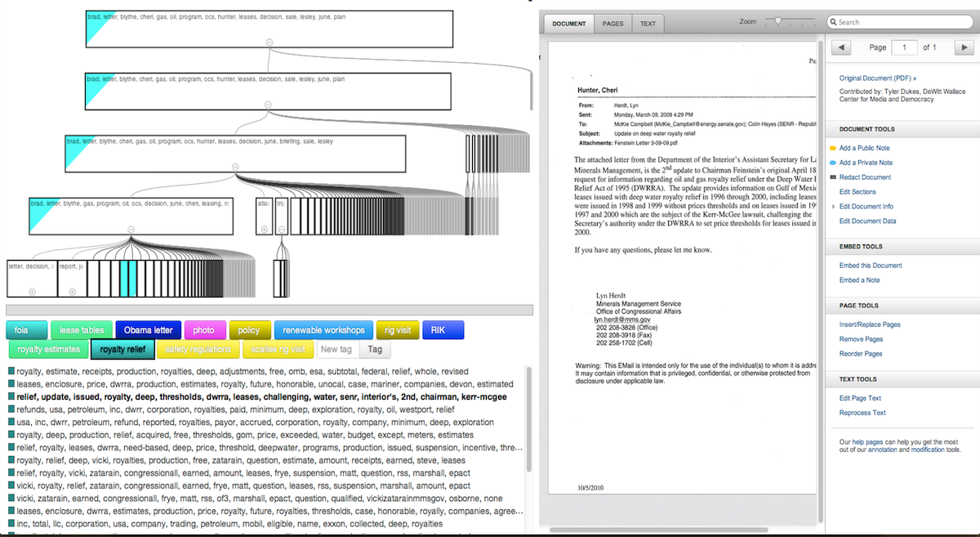Select the safety regulations tag
The height and width of the screenshot is (537, 980).
click(x=198, y=350)
